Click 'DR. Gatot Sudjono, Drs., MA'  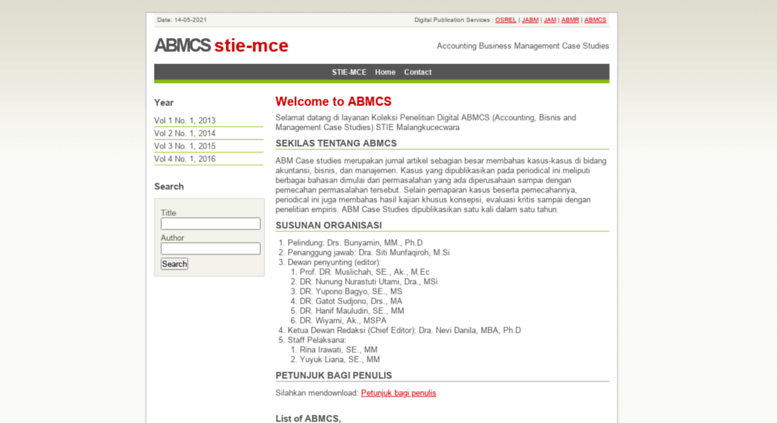(x=351, y=301)
